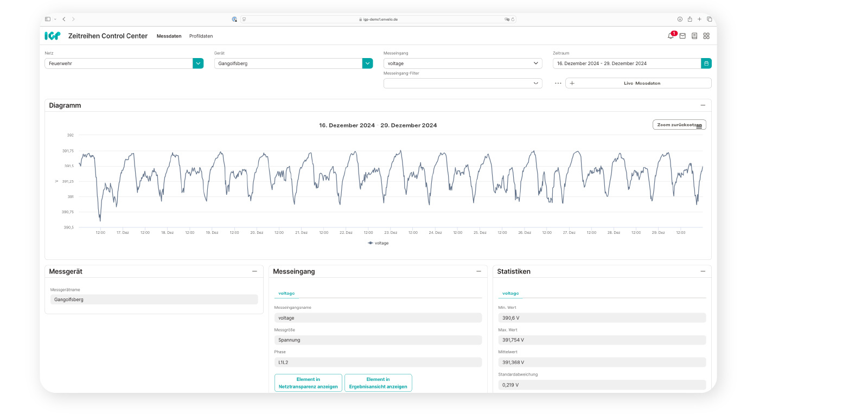Click the address bar URL field

point(378,19)
